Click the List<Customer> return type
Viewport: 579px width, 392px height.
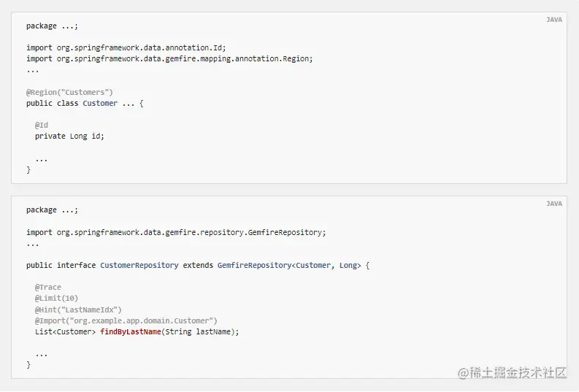[65, 332]
